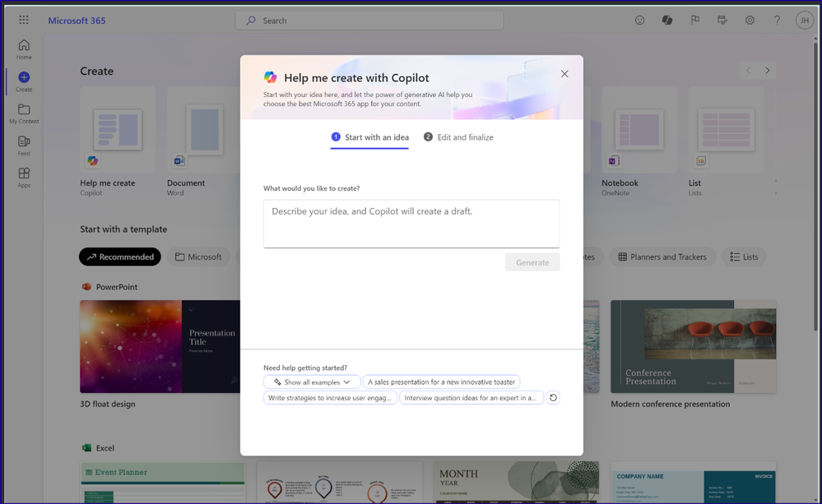Screen dimensions: 822x504
Task: Open the Microsoft 365 home link
Action: [77, 20]
